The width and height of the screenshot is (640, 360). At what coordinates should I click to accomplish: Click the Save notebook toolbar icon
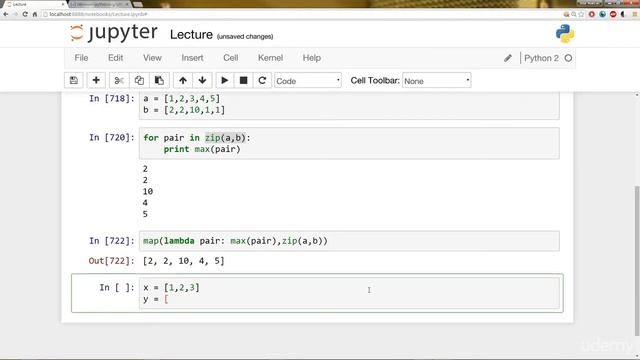[74, 80]
